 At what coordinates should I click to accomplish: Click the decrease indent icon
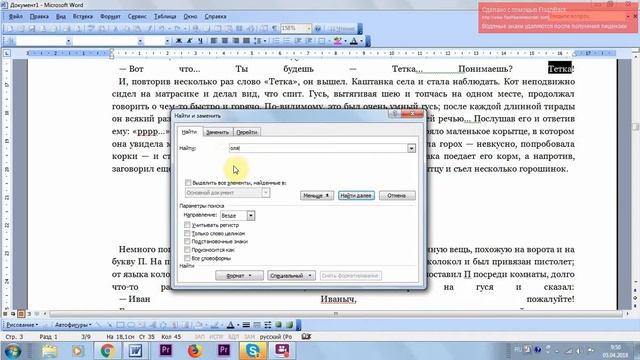tap(298, 41)
